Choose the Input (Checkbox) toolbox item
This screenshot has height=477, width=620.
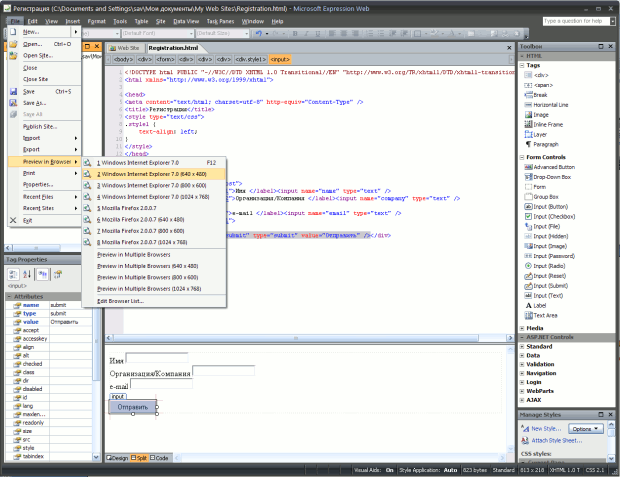point(555,216)
